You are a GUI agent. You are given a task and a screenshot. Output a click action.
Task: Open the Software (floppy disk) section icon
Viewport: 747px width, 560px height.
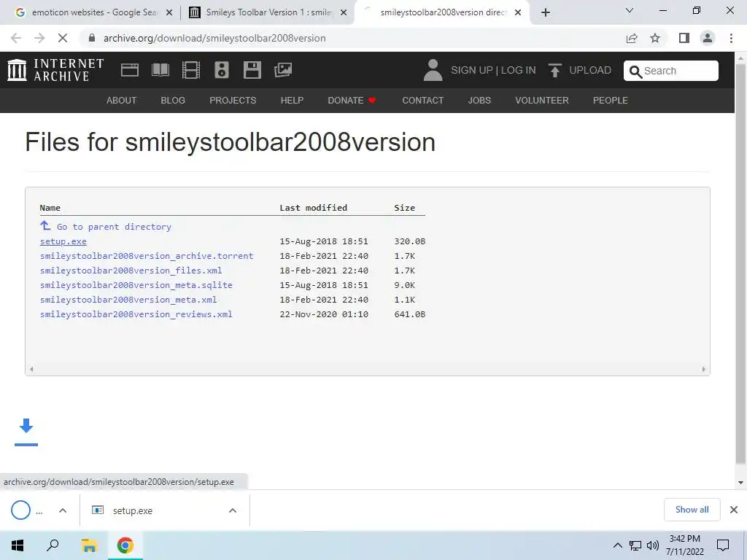[x=252, y=70]
